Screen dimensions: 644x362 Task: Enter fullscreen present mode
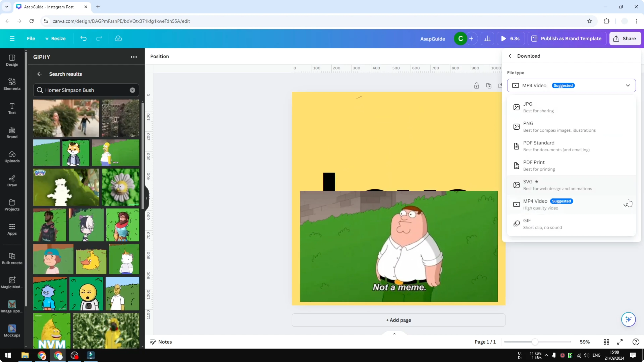pos(620,342)
